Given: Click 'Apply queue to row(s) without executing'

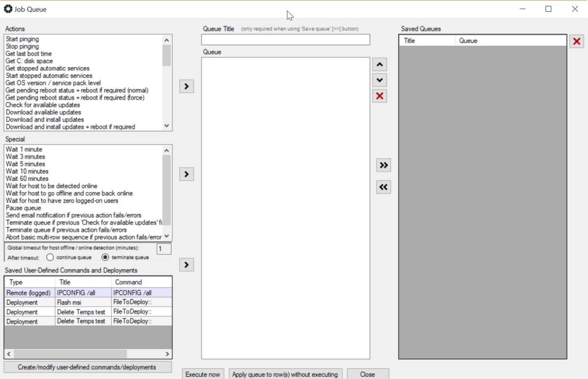Looking at the screenshot, I should tap(285, 374).
